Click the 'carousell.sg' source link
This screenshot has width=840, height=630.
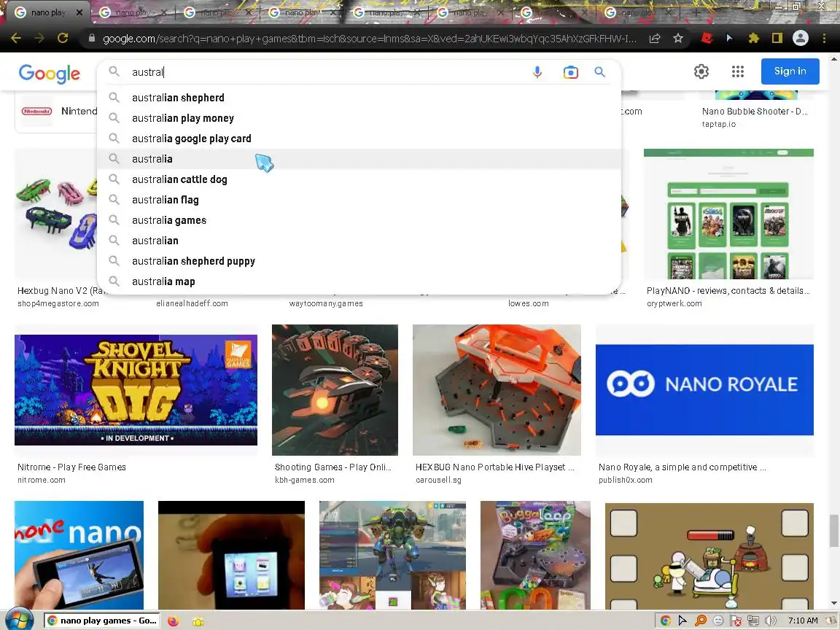(x=438, y=480)
